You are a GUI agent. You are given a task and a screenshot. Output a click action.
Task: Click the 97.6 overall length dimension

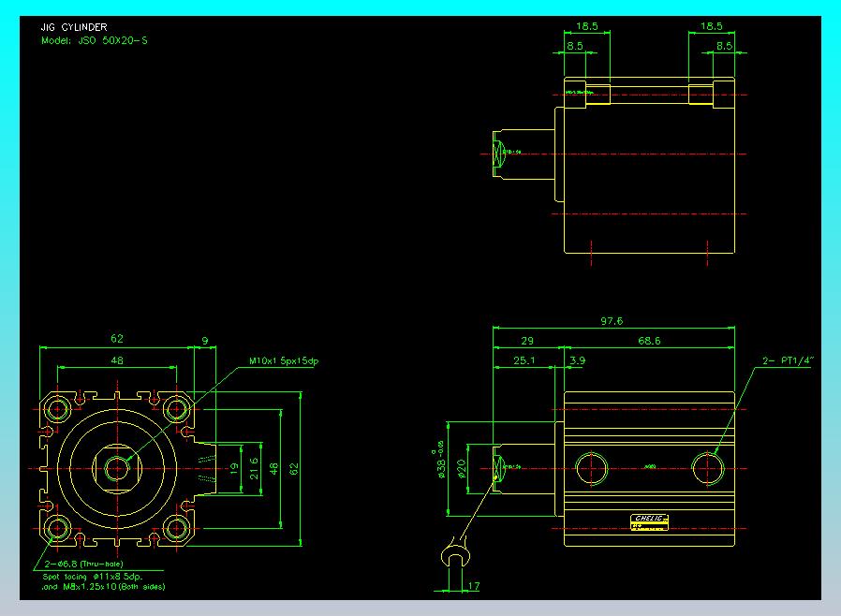click(x=612, y=321)
